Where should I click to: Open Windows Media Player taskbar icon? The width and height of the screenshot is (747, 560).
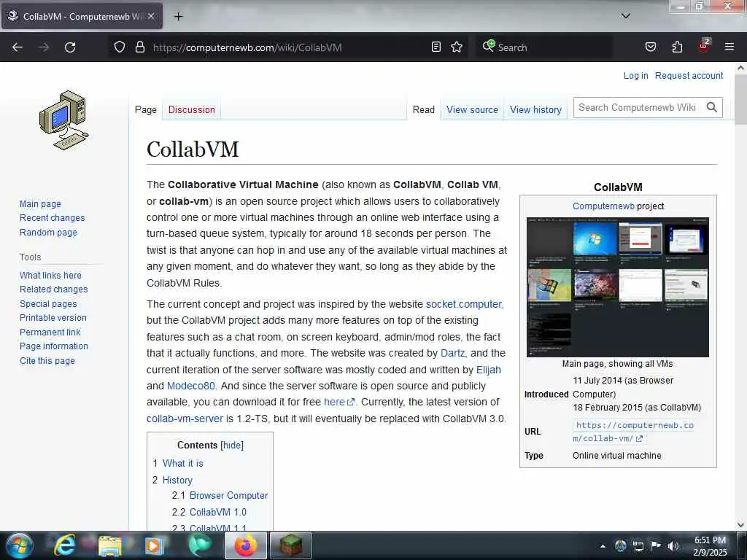[154, 545]
